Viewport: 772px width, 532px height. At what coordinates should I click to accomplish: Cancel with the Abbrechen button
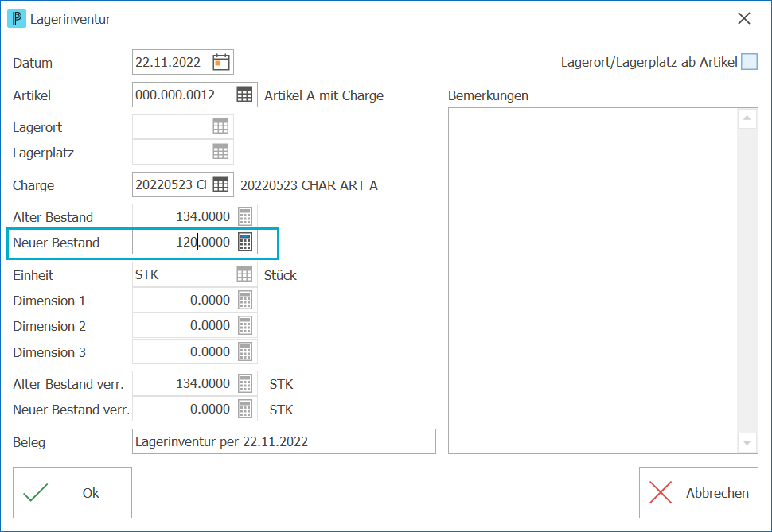(x=699, y=492)
